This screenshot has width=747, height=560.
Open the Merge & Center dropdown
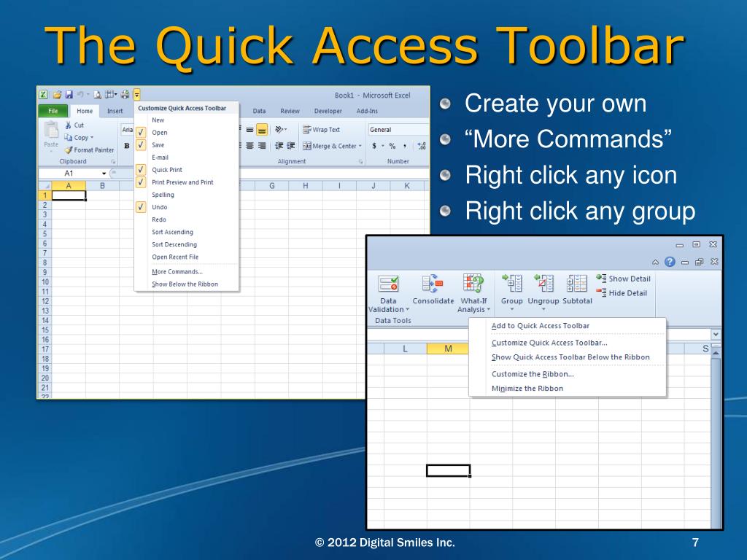(360, 146)
